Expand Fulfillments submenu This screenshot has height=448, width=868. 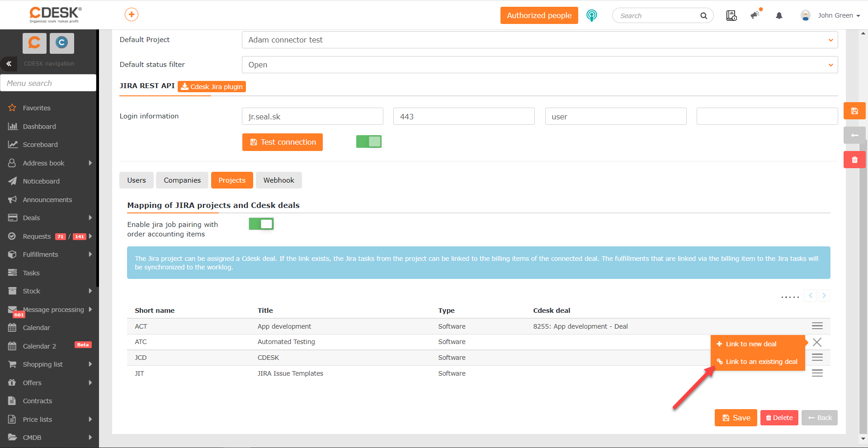click(90, 255)
